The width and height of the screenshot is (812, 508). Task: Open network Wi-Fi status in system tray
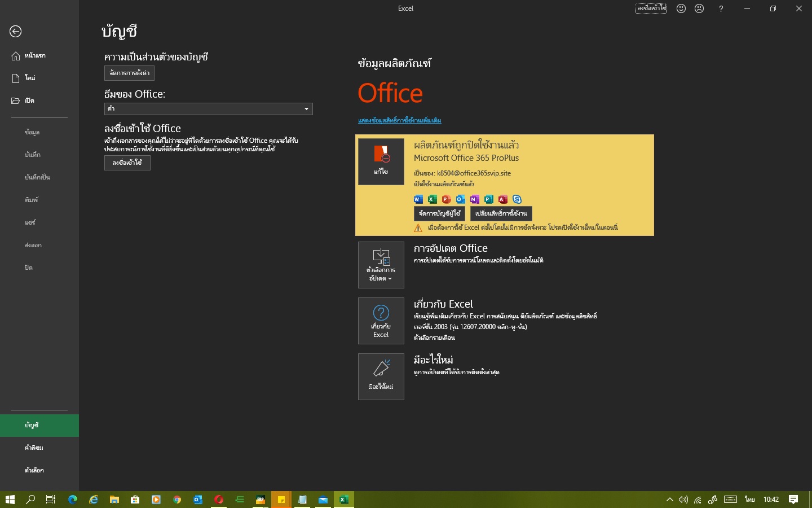(x=698, y=500)
